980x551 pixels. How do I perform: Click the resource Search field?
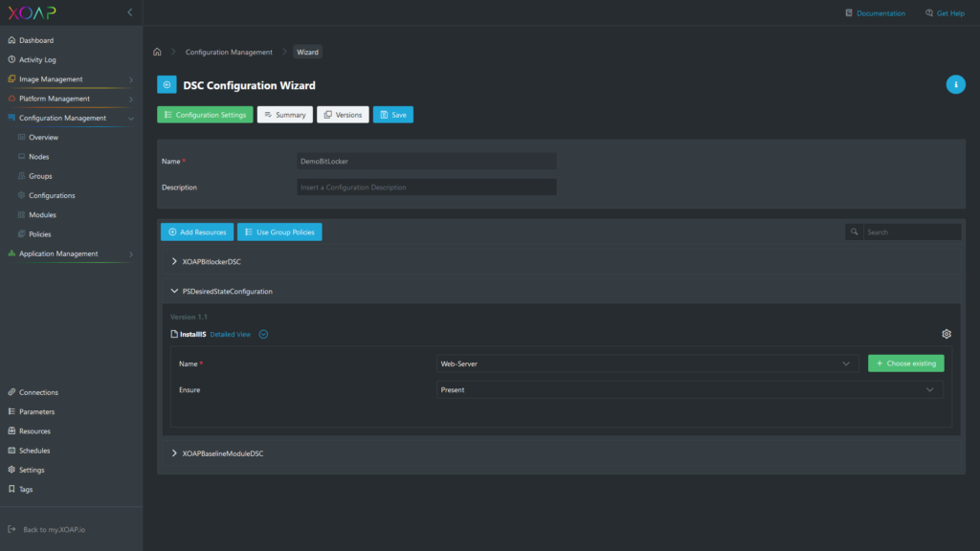[x=912, y=231]
